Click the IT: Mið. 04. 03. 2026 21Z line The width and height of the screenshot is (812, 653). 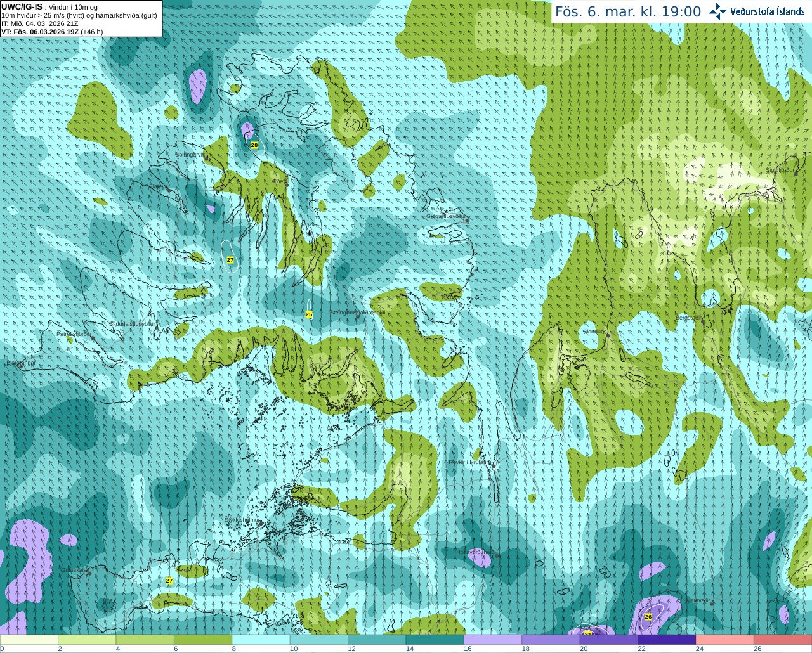pos(40,23)
